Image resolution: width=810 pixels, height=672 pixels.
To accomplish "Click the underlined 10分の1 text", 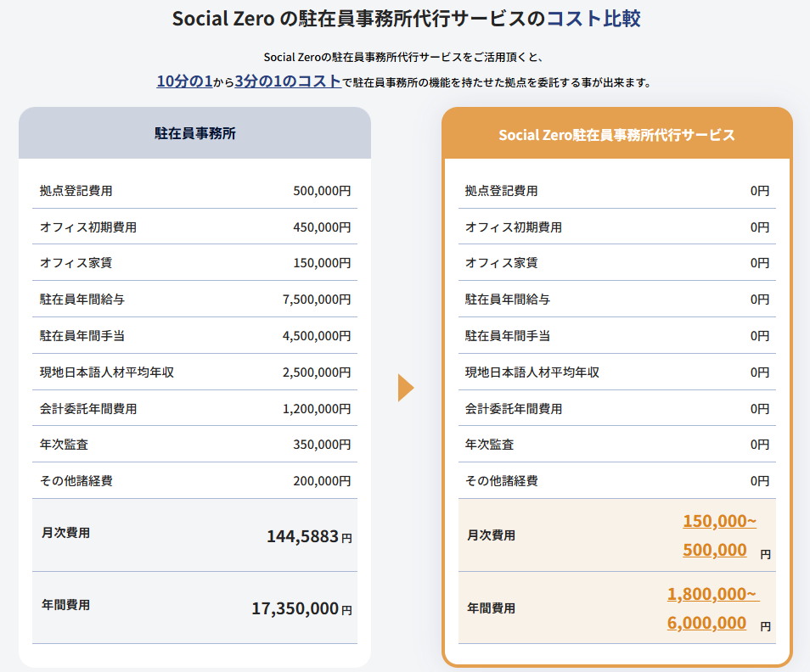I will pos(184,81).
